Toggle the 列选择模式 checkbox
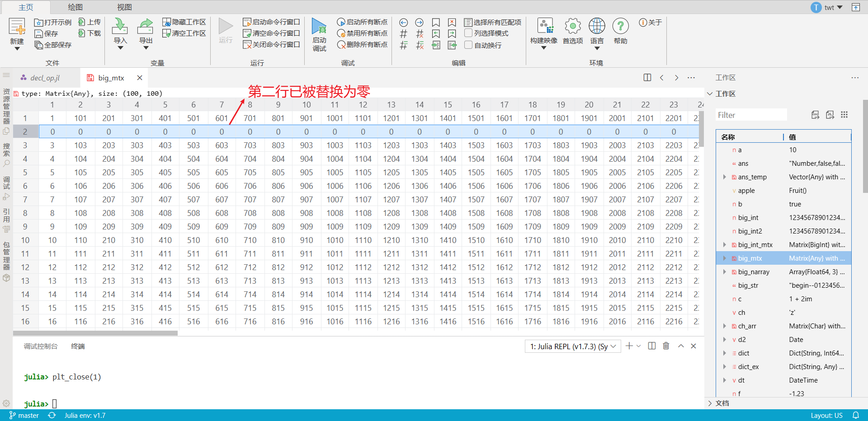 (x=469, y=33)
